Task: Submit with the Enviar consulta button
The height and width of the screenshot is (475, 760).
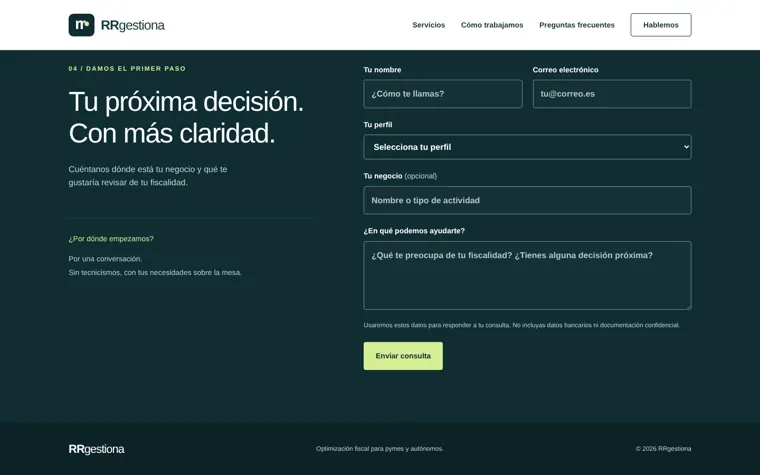Action: coord(403,356)
